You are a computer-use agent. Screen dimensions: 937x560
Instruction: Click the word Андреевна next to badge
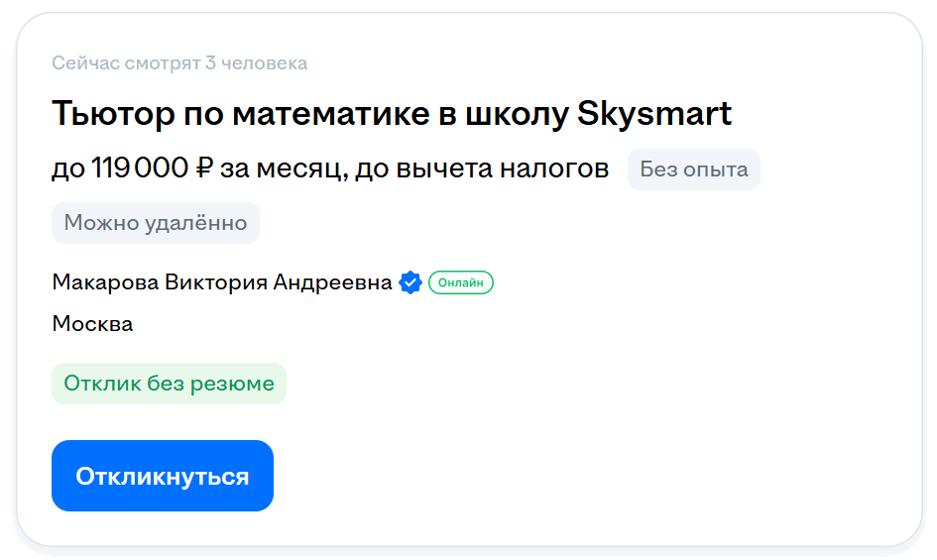click(x=332, y=282)
